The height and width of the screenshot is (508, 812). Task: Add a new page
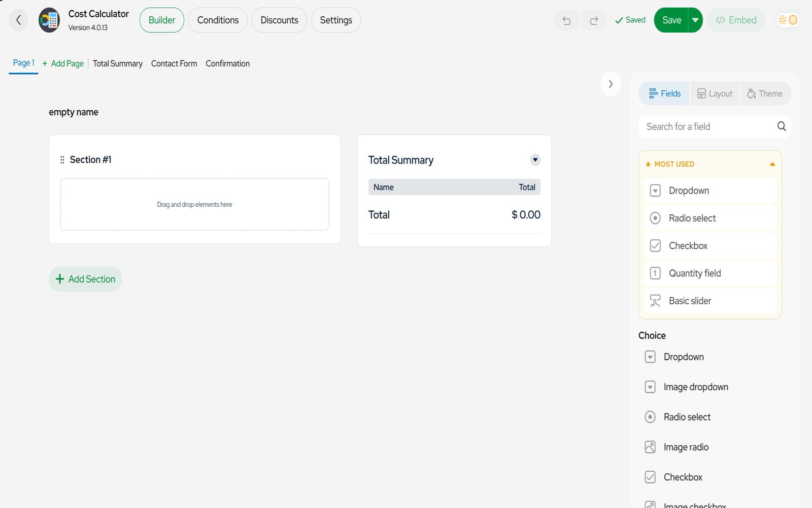pyautogui.click(x=63, y=63)
